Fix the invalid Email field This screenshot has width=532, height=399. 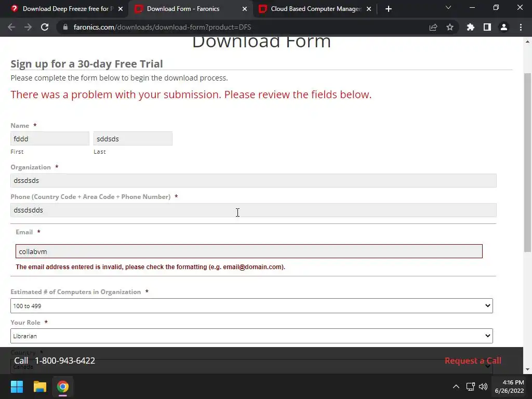tap(249, 251)
